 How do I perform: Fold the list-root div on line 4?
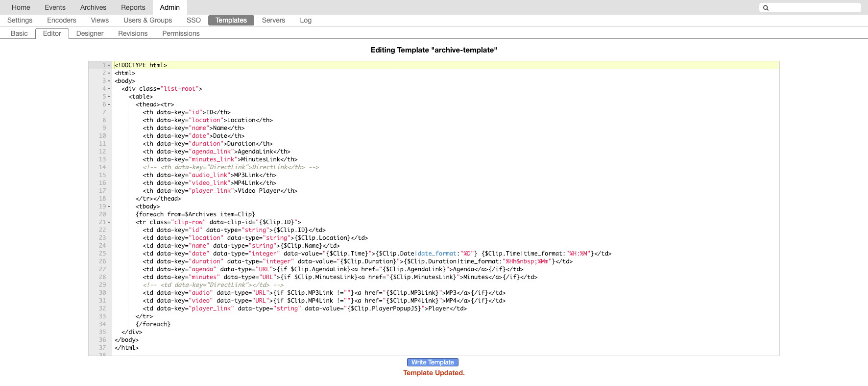pos(109,89)
